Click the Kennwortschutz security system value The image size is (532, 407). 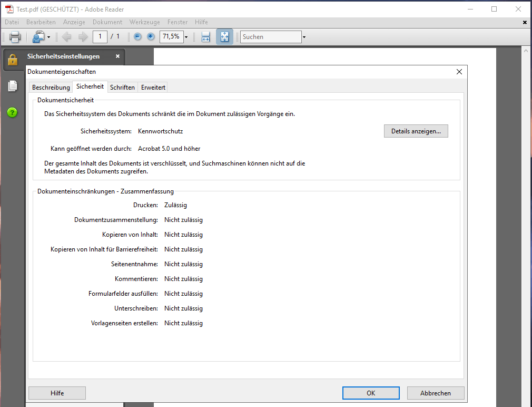(x=161, y=131)
